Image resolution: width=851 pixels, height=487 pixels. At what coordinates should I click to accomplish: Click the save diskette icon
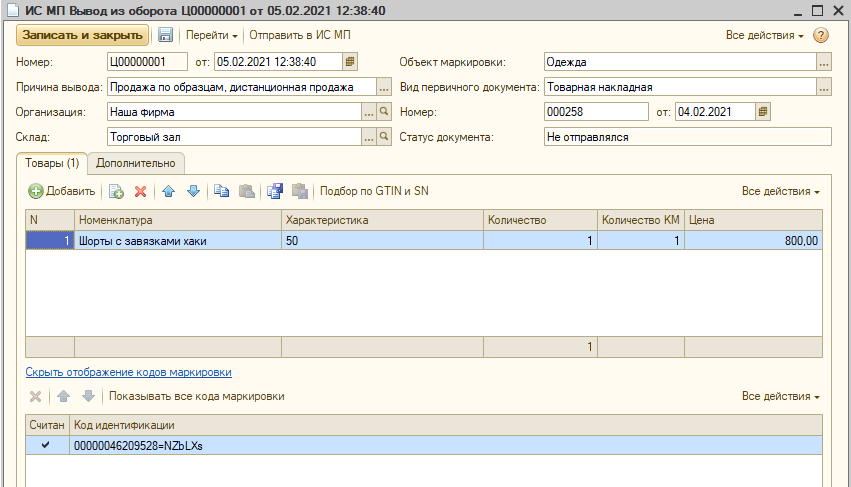pyautogui.click(x=165, y=35)
